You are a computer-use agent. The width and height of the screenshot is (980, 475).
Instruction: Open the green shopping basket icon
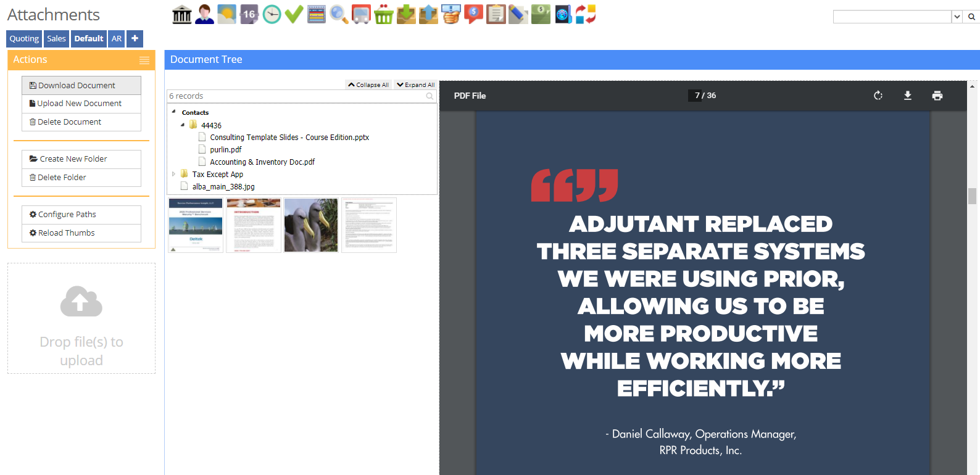coord(383,14)
